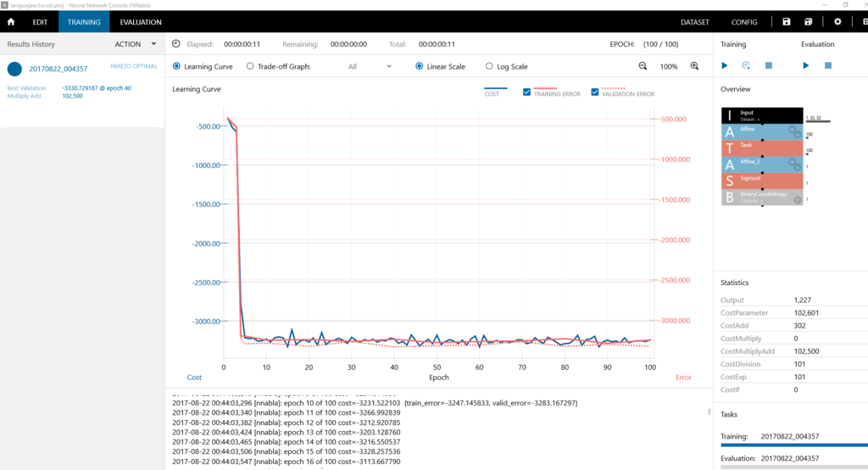Select the Tanh layer in Overview
This screenshot has width=868, height=470.
(x=762, y=148)
